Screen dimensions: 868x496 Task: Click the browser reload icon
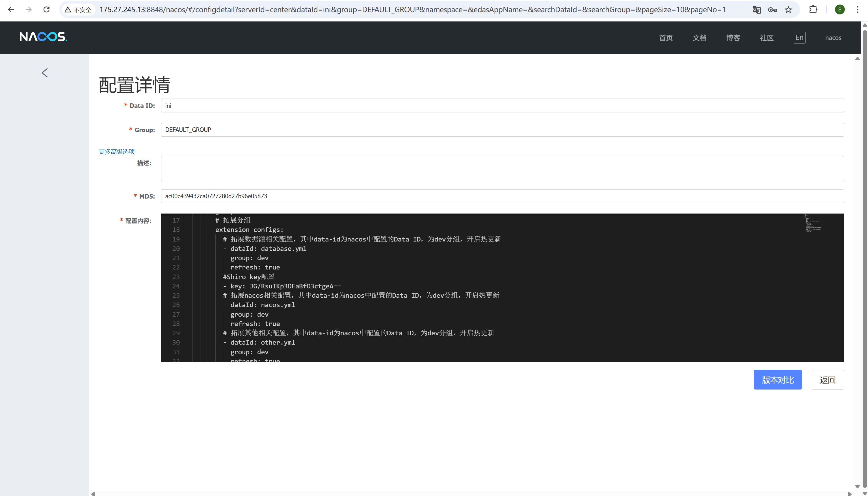point(47,10)
